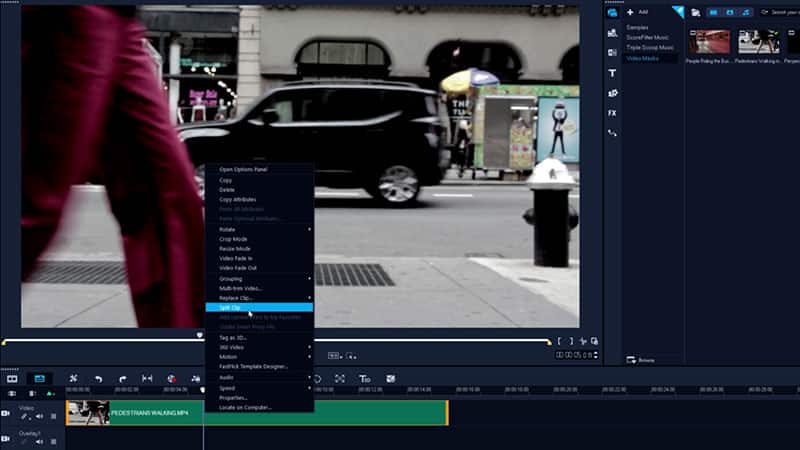Toggle show audio files filter in library
This screenshot has height=450, width=800.
[745, 12]
